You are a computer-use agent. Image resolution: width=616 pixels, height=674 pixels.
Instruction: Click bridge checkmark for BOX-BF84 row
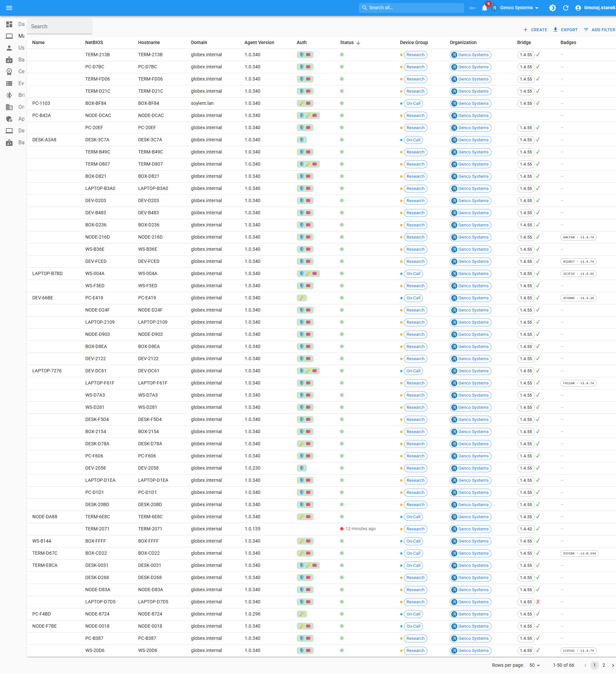[x=538, y=103]
